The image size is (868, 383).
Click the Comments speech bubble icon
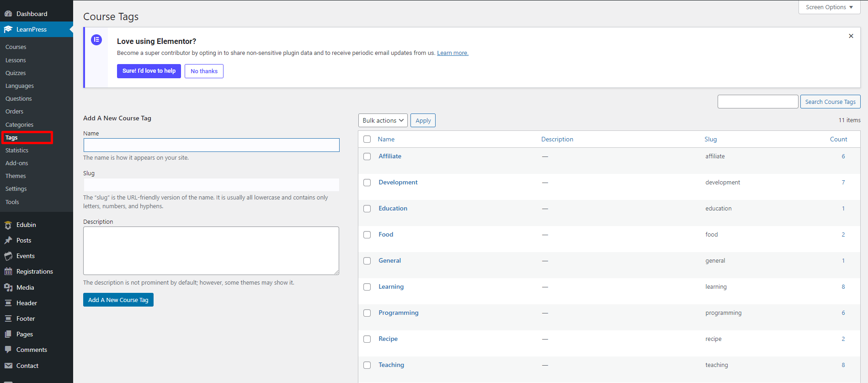click(8, 350)
